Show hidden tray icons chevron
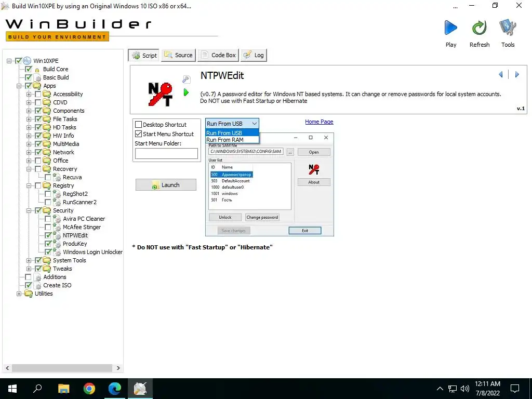This screenshot has width=532, height=399. tap(440, 389)
